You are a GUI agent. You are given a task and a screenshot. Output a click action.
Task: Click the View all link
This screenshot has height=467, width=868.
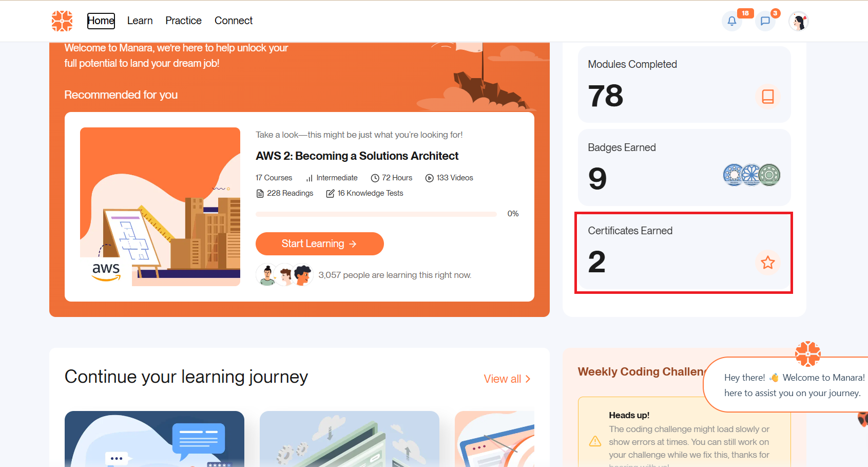pos(507,379)
